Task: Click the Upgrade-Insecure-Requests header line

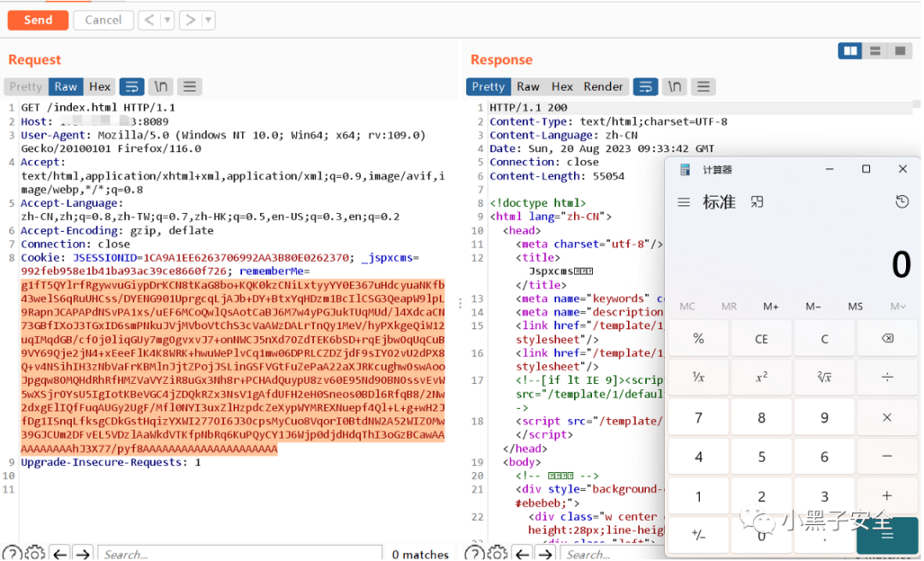Action: coord(110,463)
